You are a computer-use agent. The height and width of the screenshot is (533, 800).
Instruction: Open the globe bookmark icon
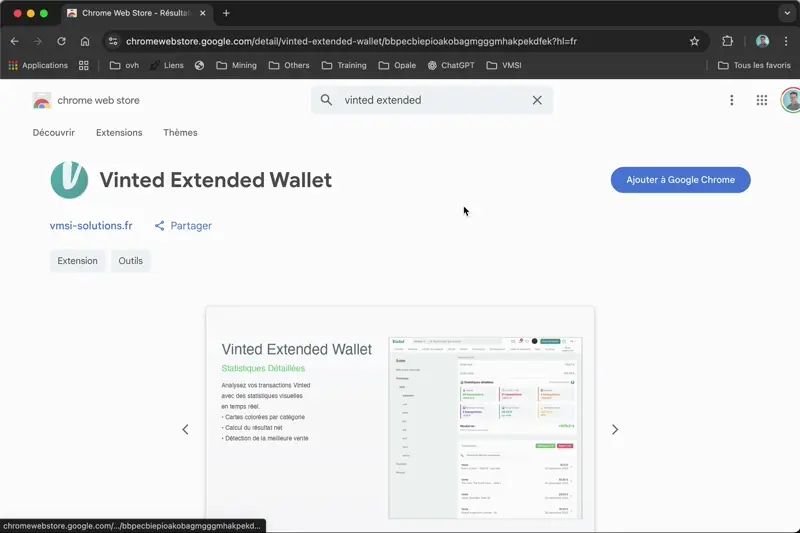(199, 65)
